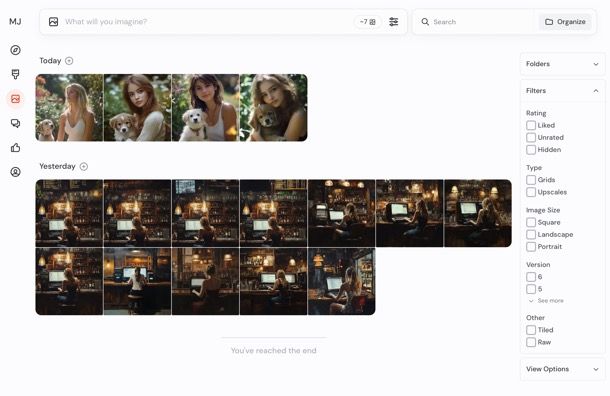Open the prompt settings sliders icon

tap(394, 22)
